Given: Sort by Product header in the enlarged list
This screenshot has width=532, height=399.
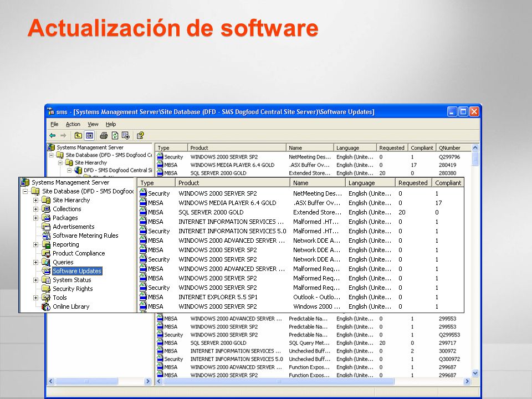Looking at the screenshot, I should (x=232, y=183).
